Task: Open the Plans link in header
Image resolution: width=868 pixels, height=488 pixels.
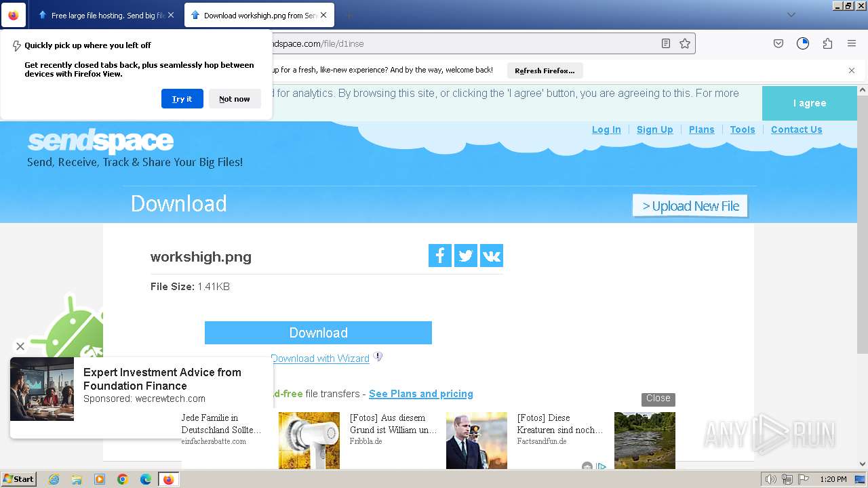Action: [701, 129]
